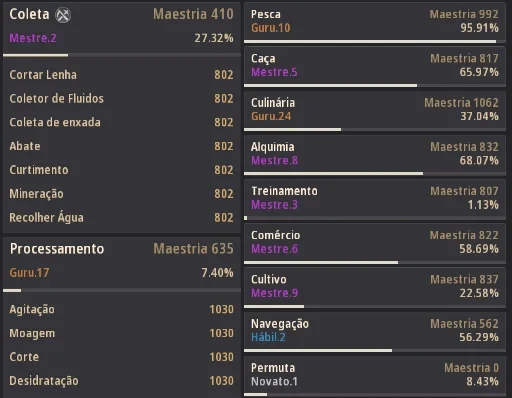Collapse the Coleta section header
Screen dimensions: 512x398
pyautogui.click(x=121, y=27)
